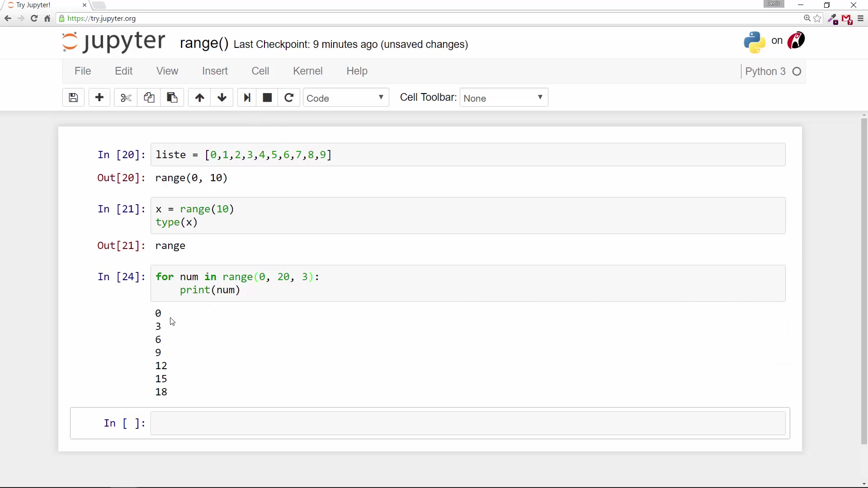Interrupt kernel with stop icon
This screenshot has width=868, height=488.
267,98
